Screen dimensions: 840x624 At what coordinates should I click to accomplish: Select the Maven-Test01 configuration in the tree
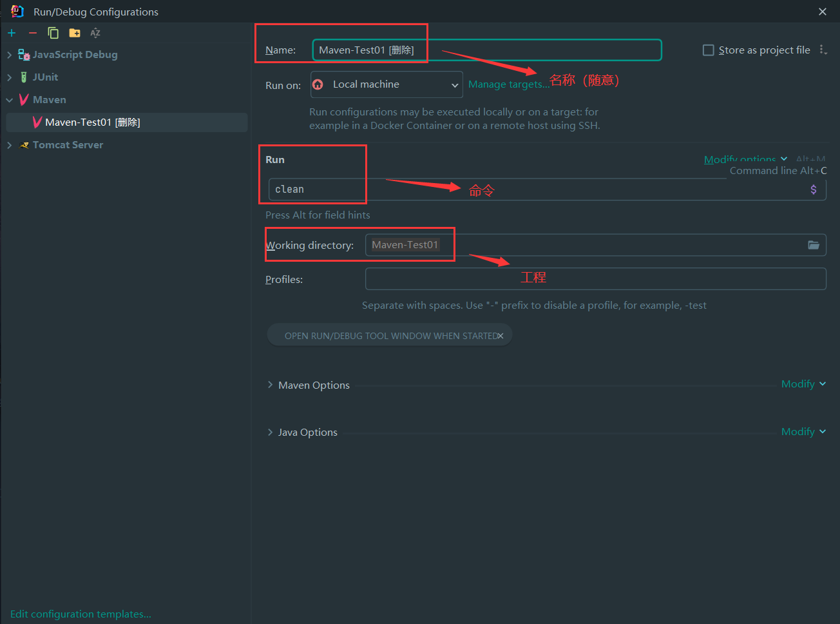click(93, 122)
